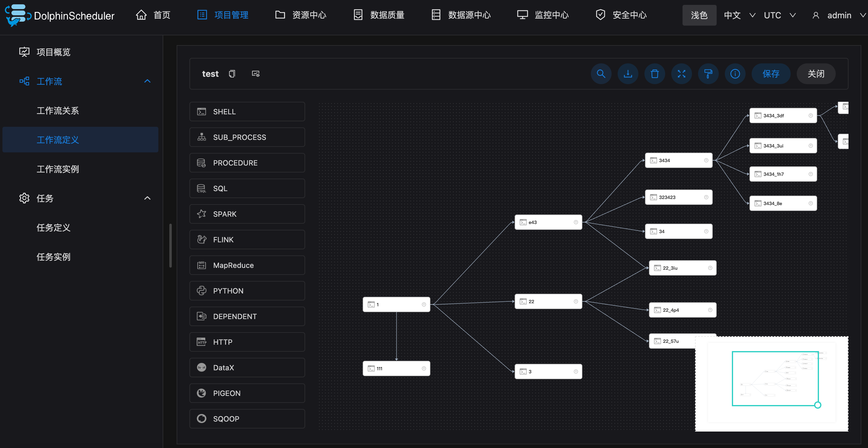
Task: Click the plus circle on node e43
Action: point(576,222)
